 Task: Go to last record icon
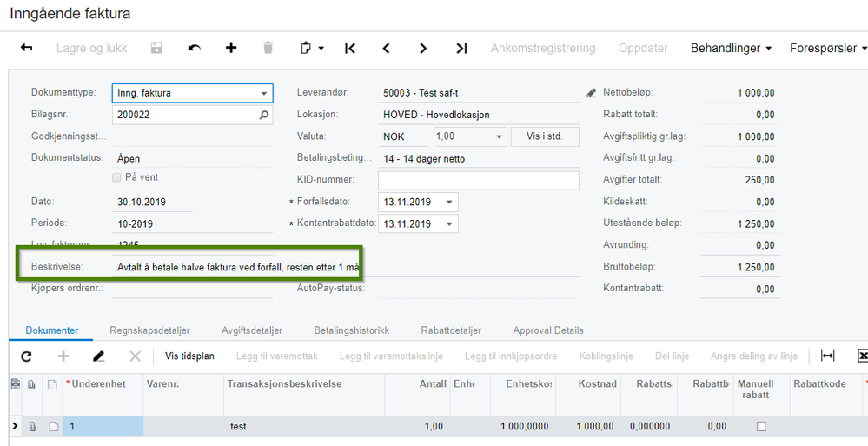coord(461,48)
